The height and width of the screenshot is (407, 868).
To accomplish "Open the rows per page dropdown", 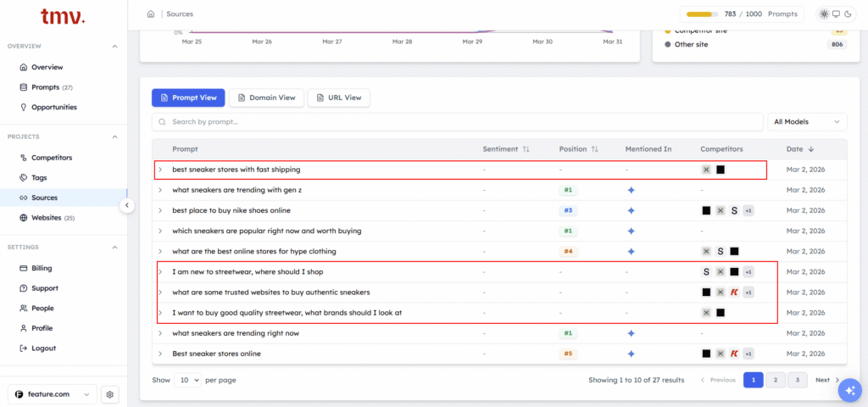I will (x=187, y=380).
